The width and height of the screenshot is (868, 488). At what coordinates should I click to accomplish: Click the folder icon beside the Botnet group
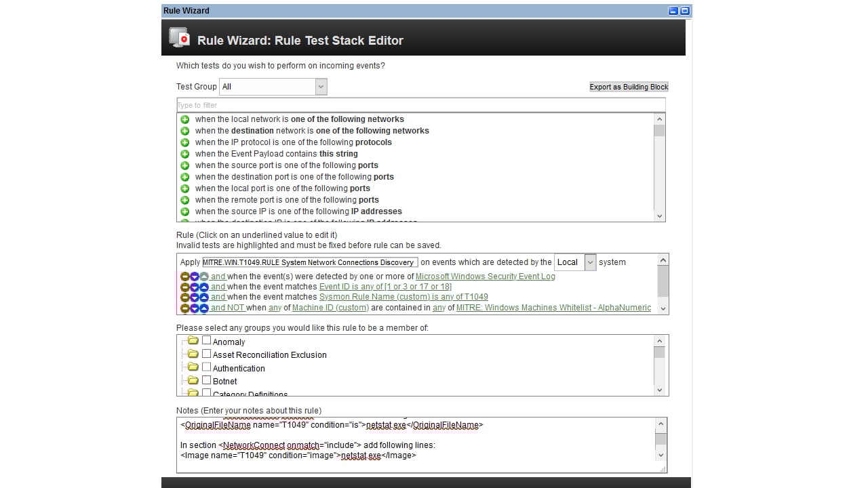tap(193, 380)
